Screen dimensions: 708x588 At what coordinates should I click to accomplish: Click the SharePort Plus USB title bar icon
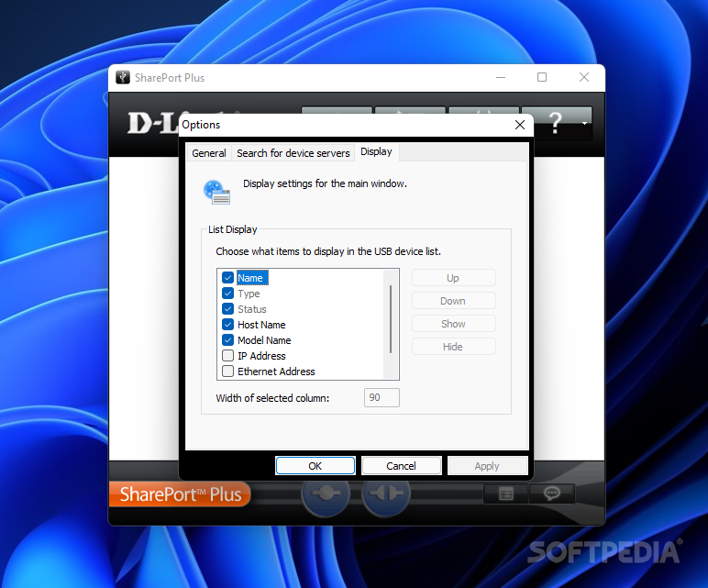click(x=123, y=78)
